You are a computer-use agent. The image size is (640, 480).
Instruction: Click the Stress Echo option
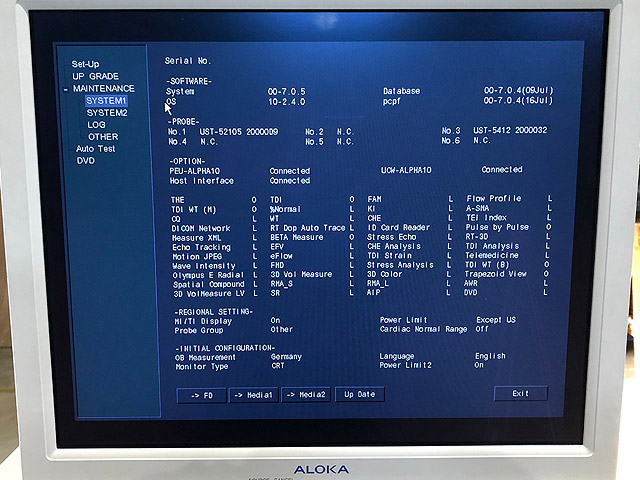point(391,237)
